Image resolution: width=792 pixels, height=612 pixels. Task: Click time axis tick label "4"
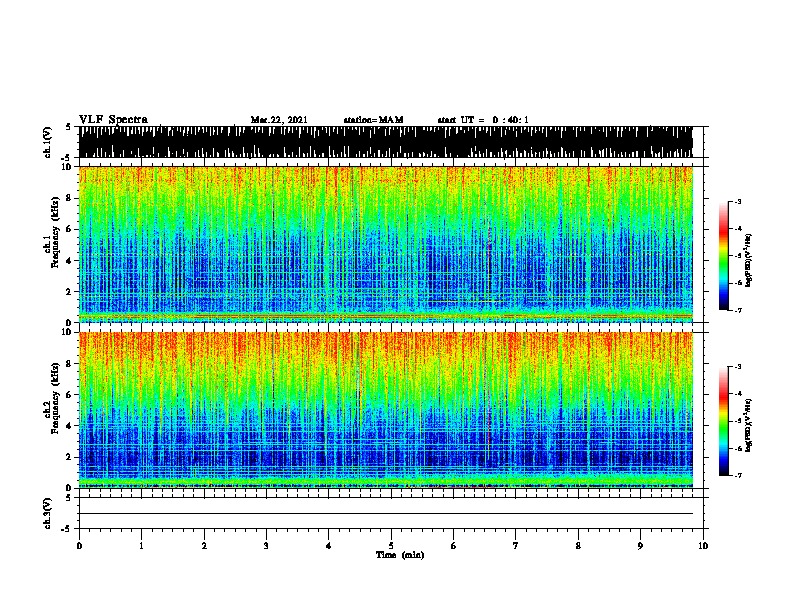[329, 546]
